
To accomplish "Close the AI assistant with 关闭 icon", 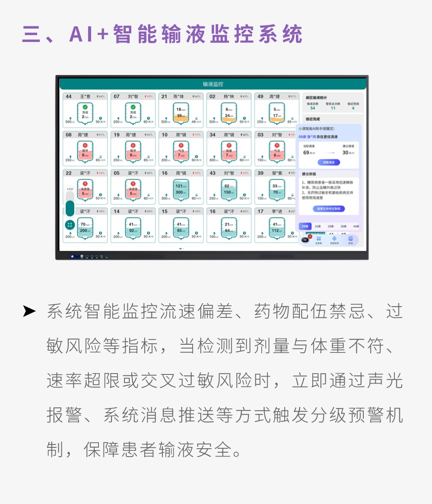I will click(x=350, y=239).
